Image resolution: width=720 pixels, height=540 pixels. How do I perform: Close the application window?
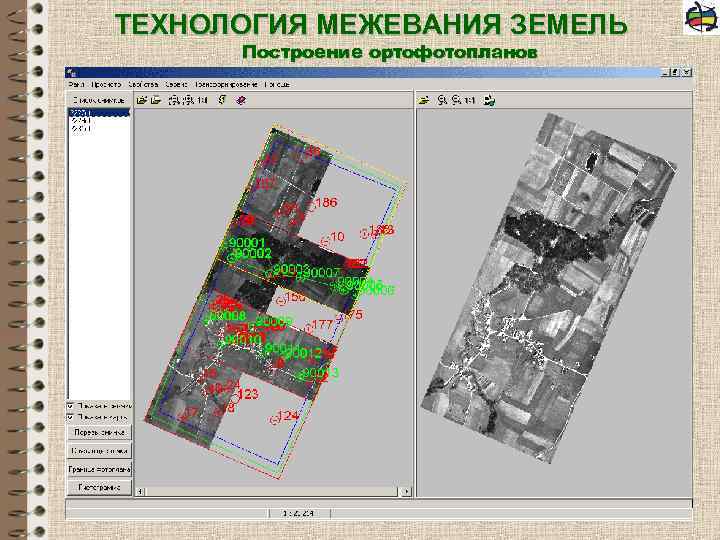click(686, 73)
